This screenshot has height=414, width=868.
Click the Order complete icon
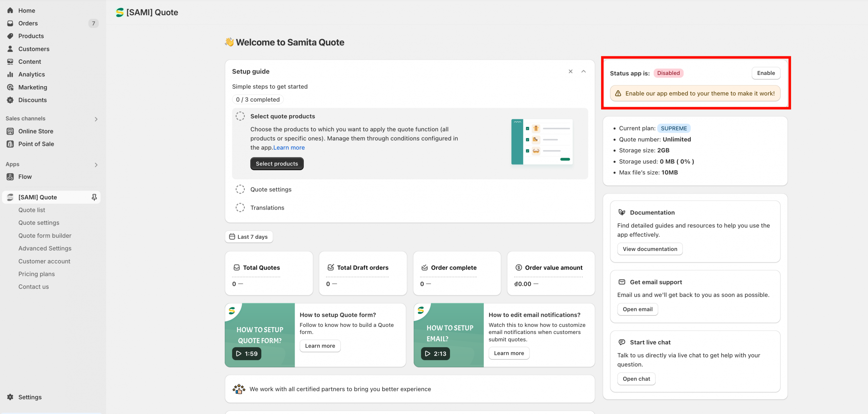425,268
